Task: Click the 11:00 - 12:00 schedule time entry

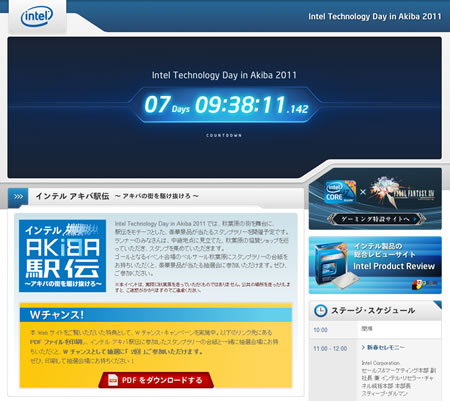Action: [x=330, y=349]
